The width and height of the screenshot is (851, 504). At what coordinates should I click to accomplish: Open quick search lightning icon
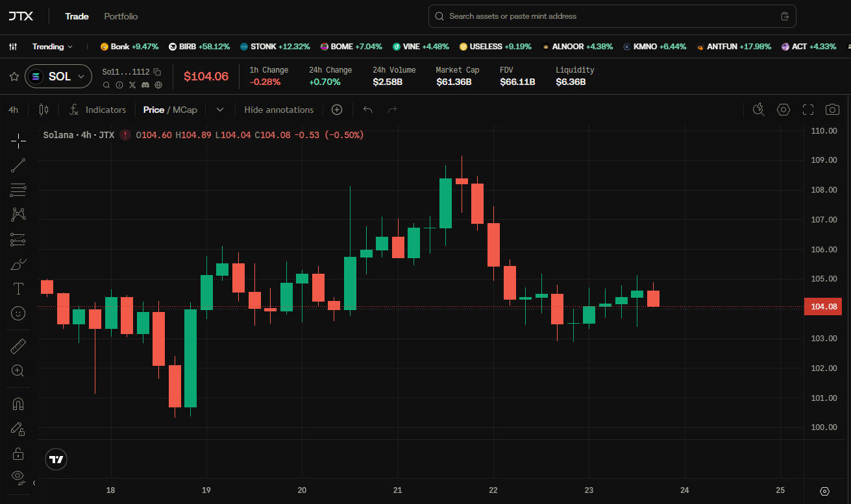coord(759,110)
